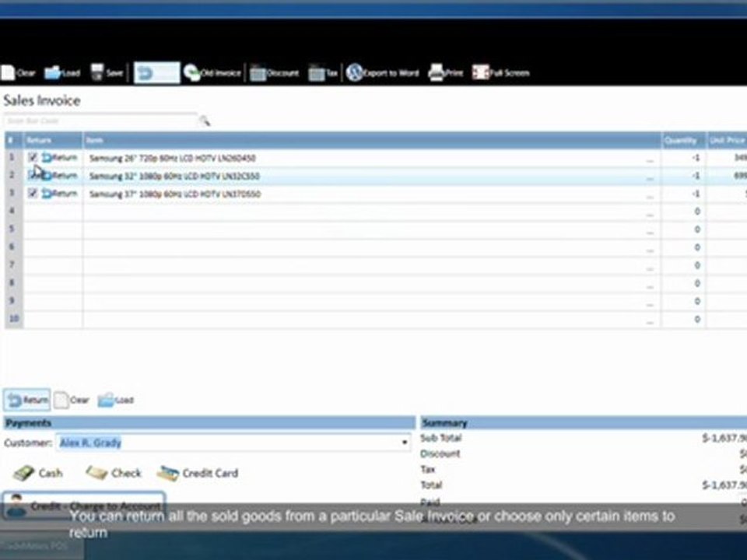Toggle the highlighted Return mode button in the top toolbar

(x=156, y=73)
